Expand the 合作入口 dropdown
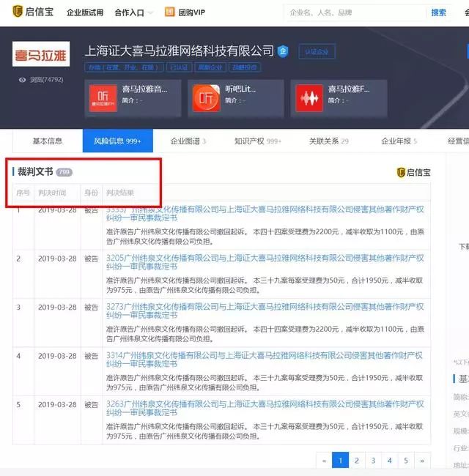Viewport: 469px width, 476px height. (133, 12)
